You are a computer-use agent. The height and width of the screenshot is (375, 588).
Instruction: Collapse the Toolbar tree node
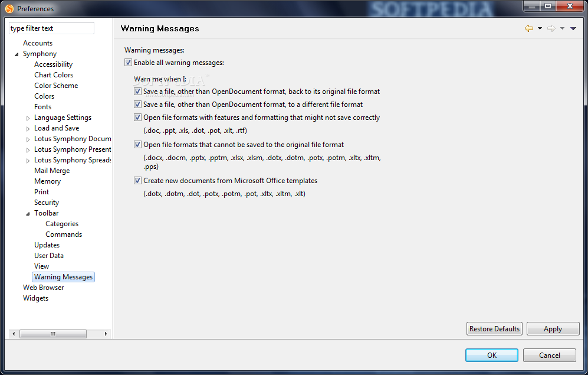[28, 214]
